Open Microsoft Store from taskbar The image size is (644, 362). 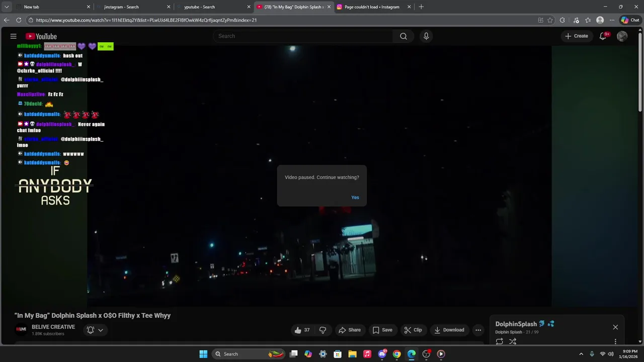[x=338, y=354]
